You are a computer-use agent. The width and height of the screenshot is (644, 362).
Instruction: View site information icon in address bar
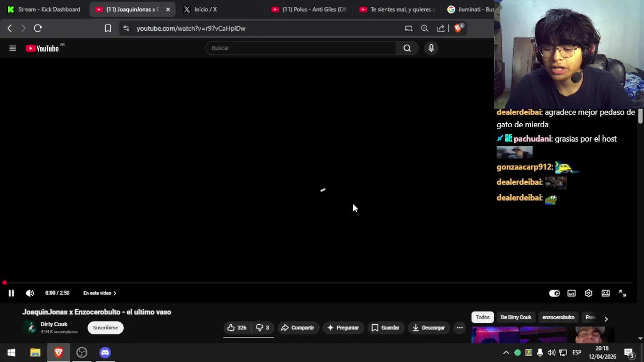[x=126, y=28]
